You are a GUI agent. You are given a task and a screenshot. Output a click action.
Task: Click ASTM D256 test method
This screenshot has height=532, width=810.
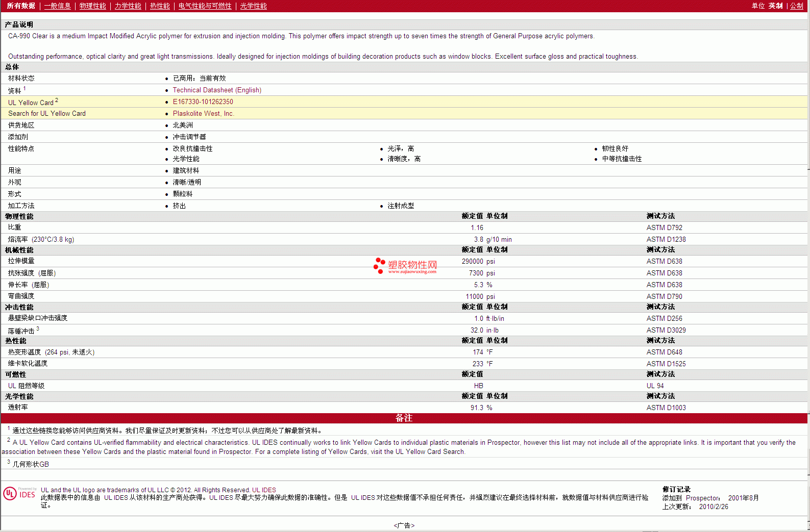(x=664, y=318)
